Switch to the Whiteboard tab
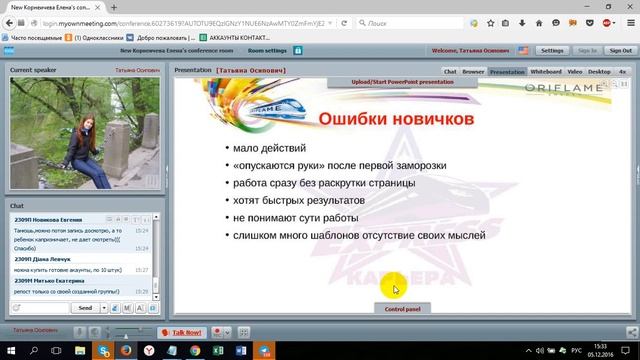The image size is (640, 360). click(546, 71)
